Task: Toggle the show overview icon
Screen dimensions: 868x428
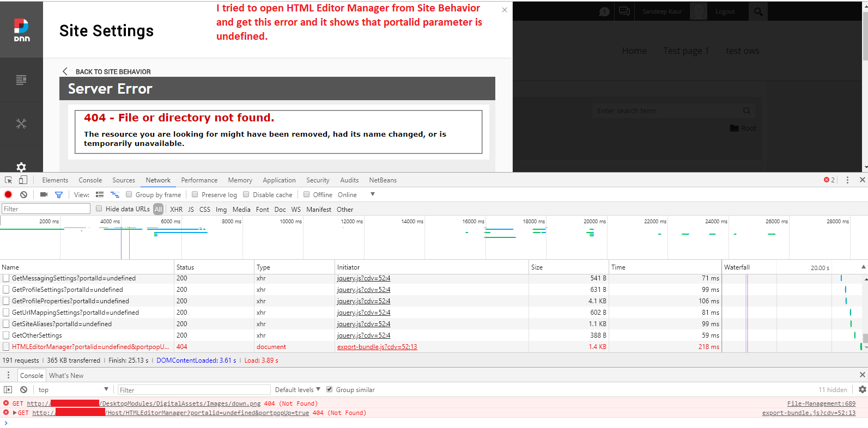Action: (115, 194)
